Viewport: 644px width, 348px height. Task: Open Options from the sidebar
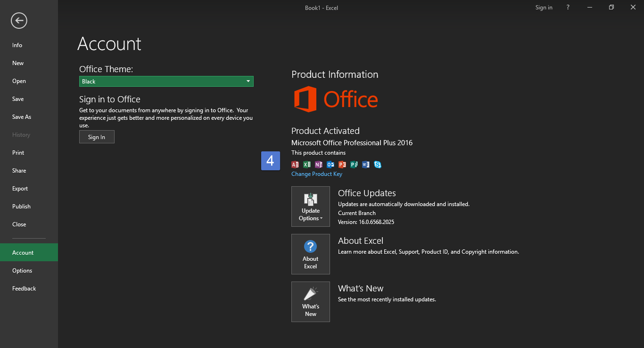(x=29, y=271)
